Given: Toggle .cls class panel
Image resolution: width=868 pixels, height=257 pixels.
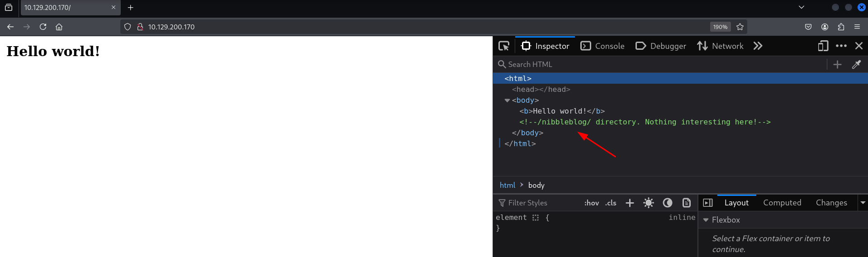Looking at the screenshot, I should coord(611,203).
